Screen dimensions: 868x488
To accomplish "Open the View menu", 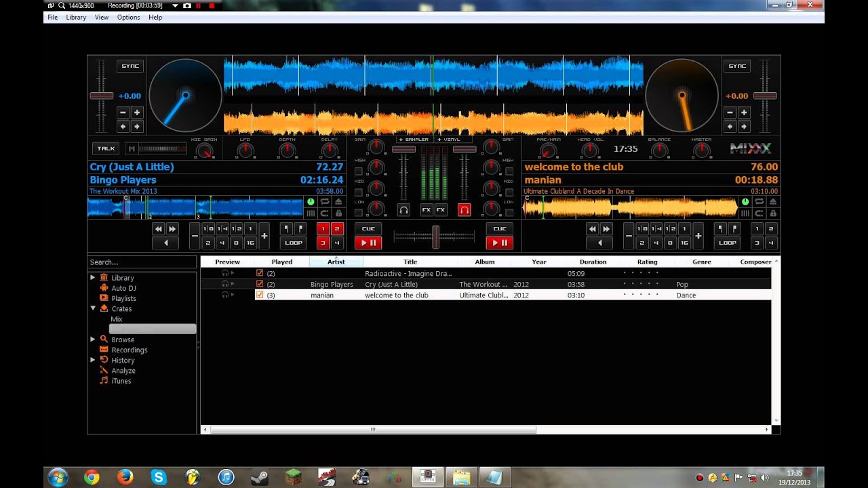I will pos(102,18).
